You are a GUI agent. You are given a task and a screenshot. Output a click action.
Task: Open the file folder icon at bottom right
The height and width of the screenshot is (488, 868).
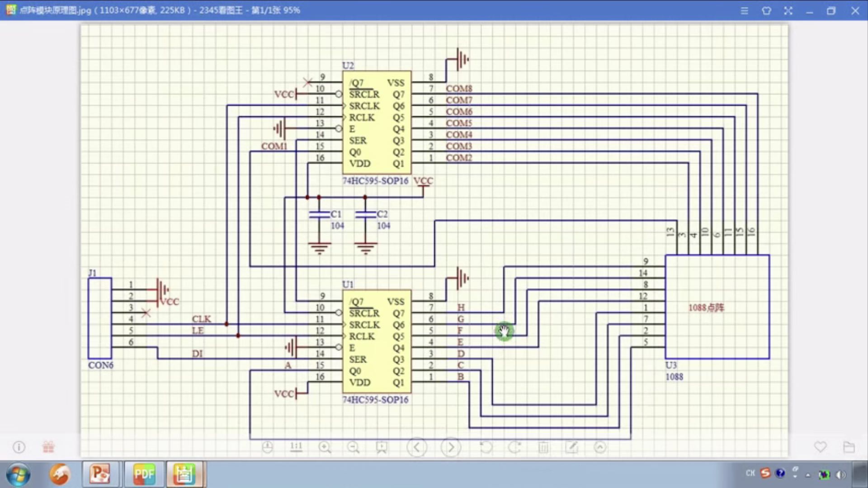[x=849, y=447]
